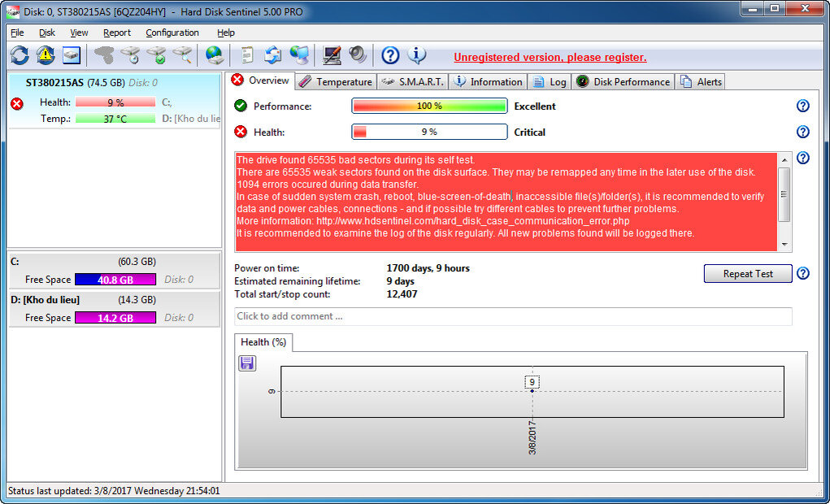Screen dimensions: 830x504
Task: Click the '9 days' estimated remaining lifetime value
Action: (x=401, y=281)
